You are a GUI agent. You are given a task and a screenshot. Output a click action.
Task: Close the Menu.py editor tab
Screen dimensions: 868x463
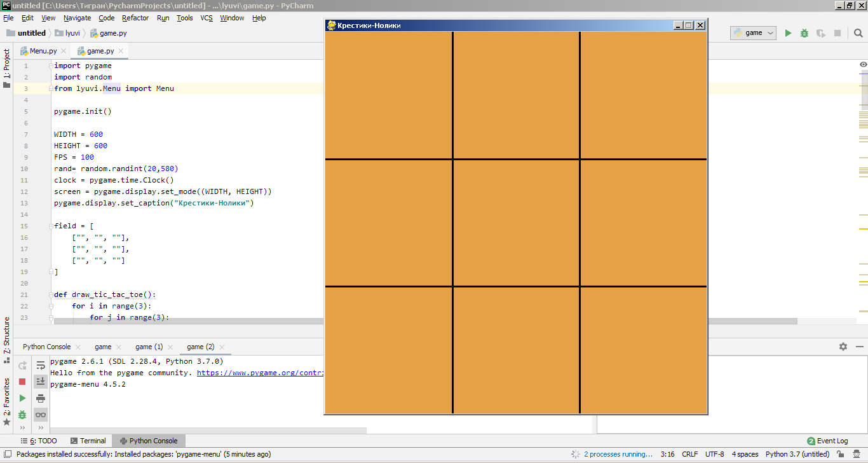coord(64,51)
